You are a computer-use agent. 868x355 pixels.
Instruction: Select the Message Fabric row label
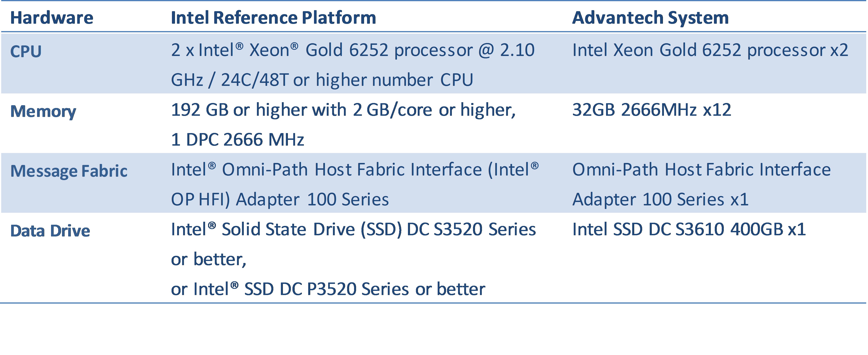pos(69,171)
